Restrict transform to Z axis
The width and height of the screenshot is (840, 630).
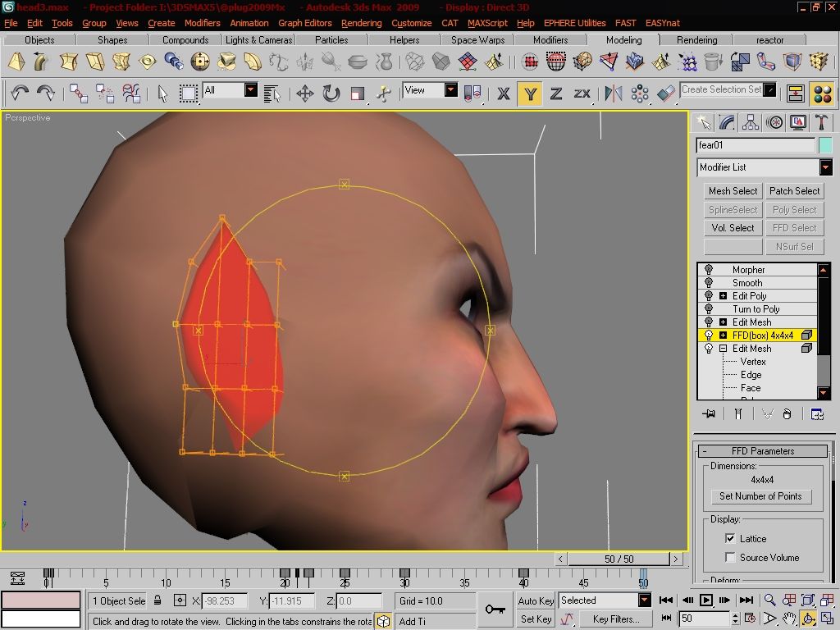(556, 94)
